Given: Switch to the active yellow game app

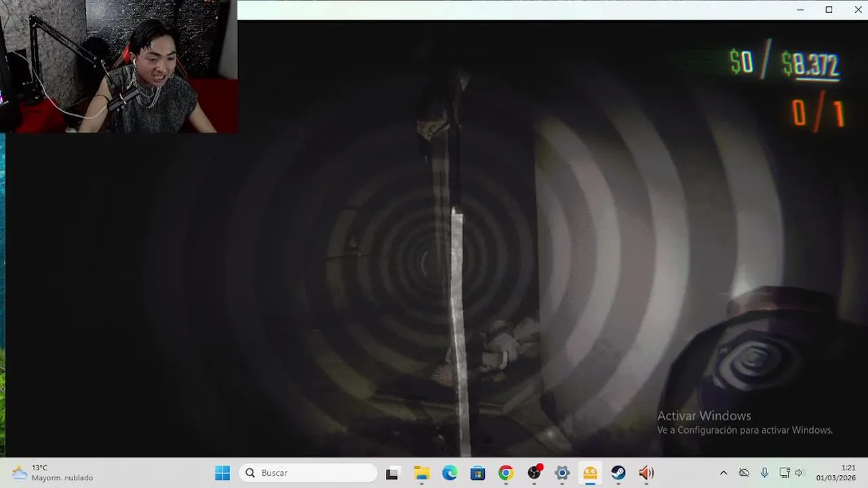Looking at the screenshot, I should (590, 473).
